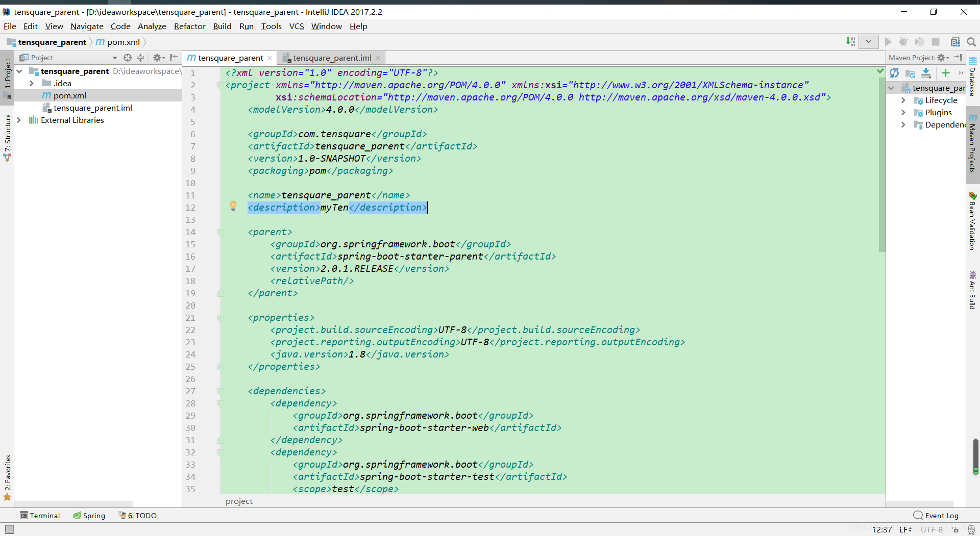Fold the parent block at line 14
This screenshot has width=980, height=536.
point(220,232)
